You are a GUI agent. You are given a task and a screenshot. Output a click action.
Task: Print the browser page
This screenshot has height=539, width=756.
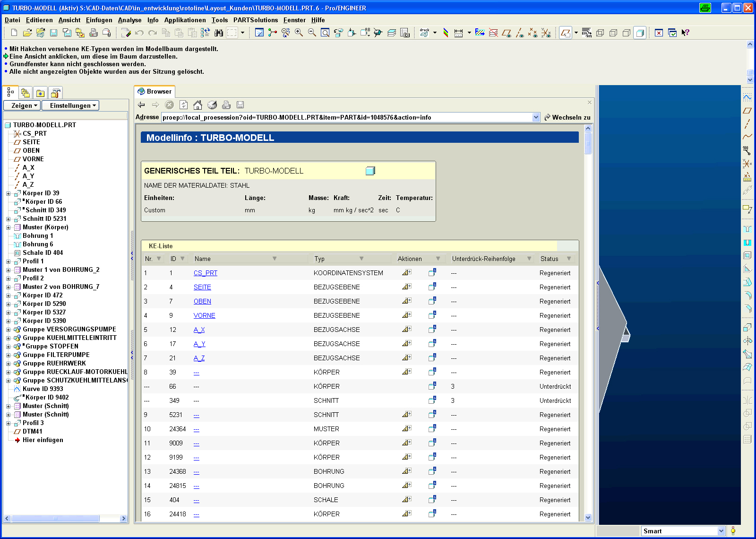226,104
